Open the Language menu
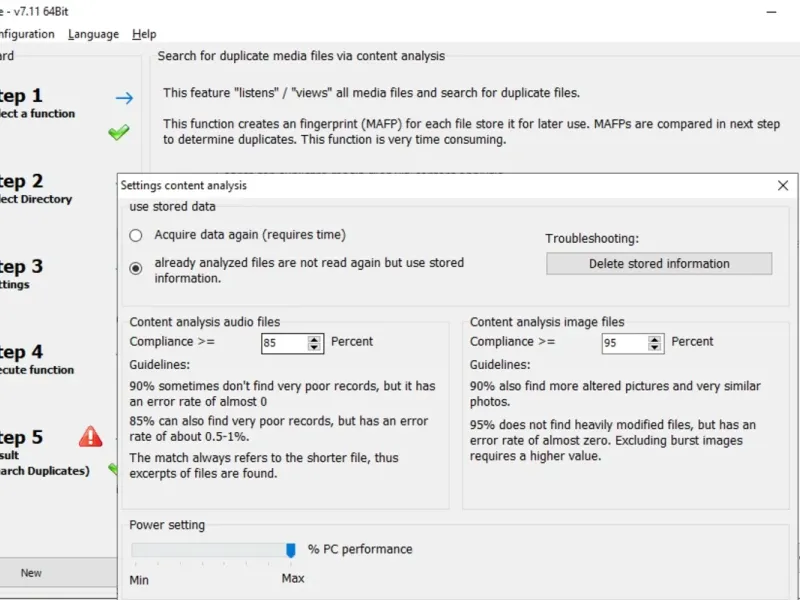Image resolution: width=800 pixels, height=600 pixels. 93,34
